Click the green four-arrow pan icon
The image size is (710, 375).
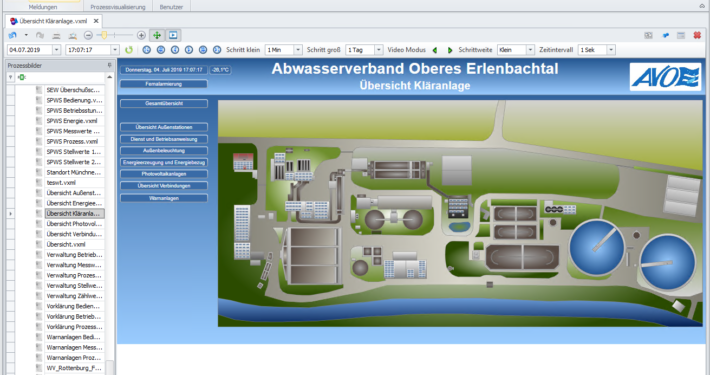pos(157,35)
